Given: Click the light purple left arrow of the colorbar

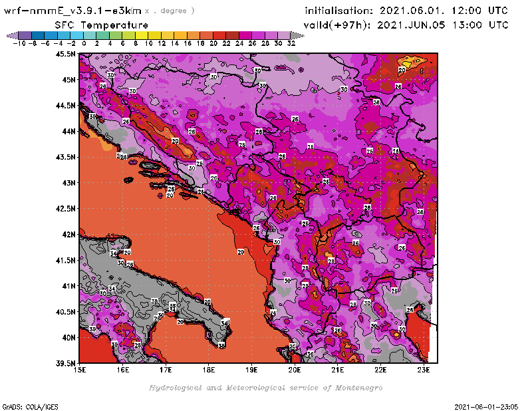Looking at the screenshot, I should pyautogui.click(x=12, y=35).
